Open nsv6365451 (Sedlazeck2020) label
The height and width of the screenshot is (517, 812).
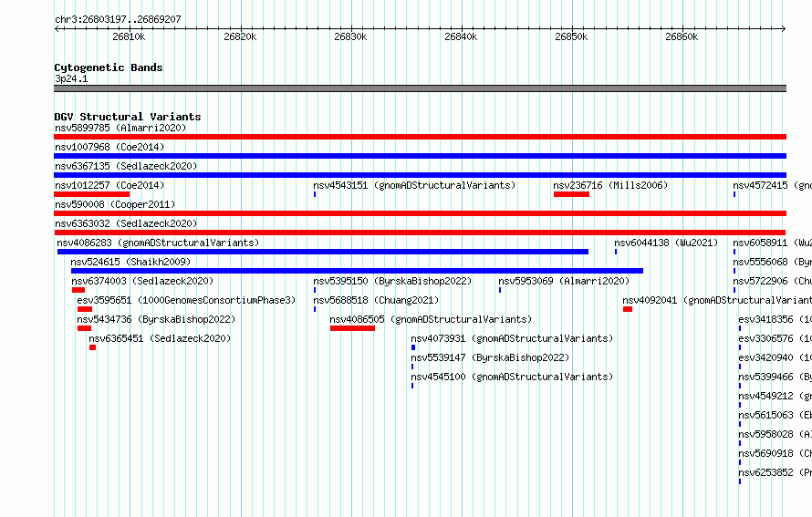coord(160,338)
